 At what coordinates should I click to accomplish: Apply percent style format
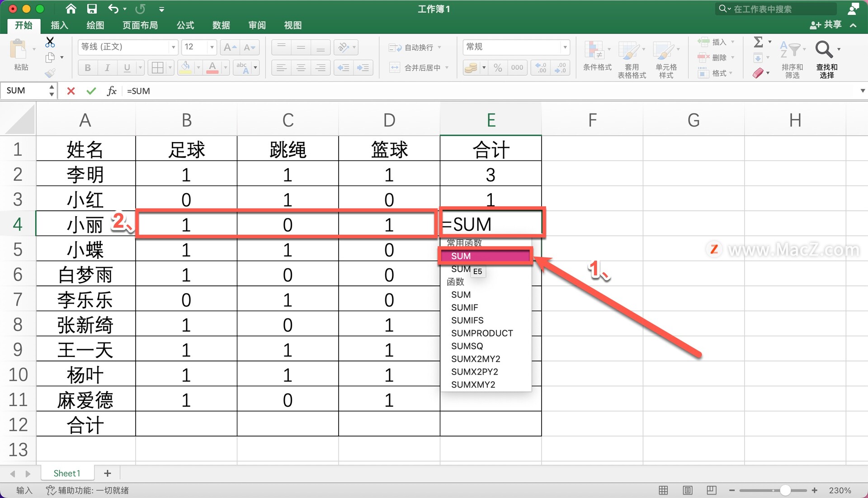coord(498,68)
